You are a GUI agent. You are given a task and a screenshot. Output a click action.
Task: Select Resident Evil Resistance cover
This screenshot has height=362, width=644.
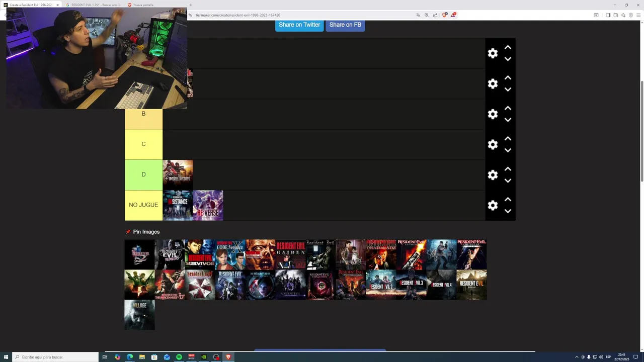click(178, 205)
